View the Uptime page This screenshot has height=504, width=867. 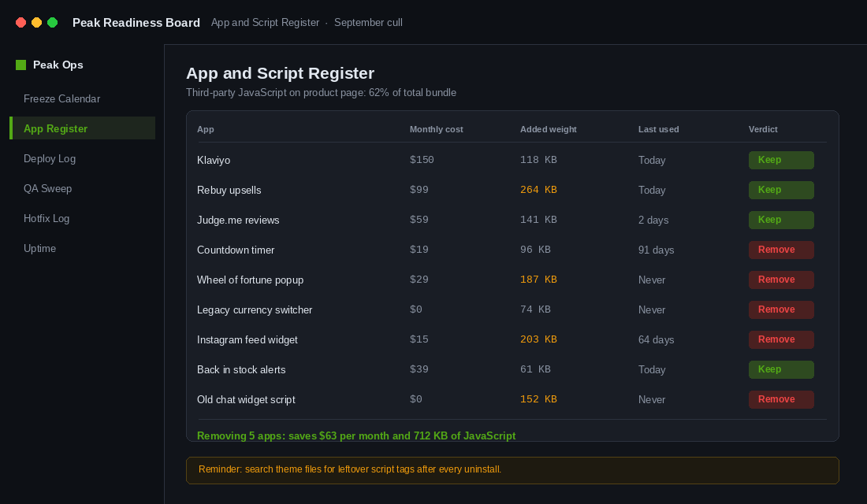click(x=40, y=248)
